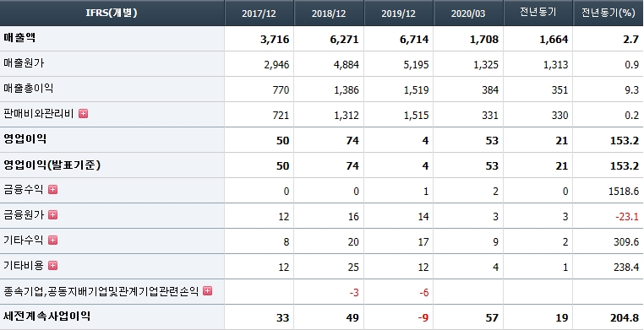
Task: Select the 영업이익(발표기준) row label
Action: coord(52,165)
